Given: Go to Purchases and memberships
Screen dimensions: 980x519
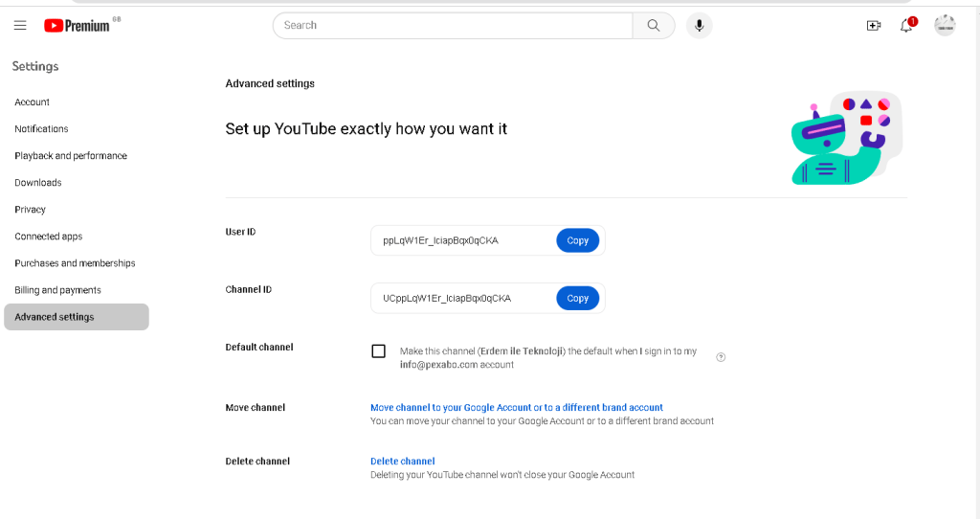Looking at the screenshot, I should coord(75,263).
